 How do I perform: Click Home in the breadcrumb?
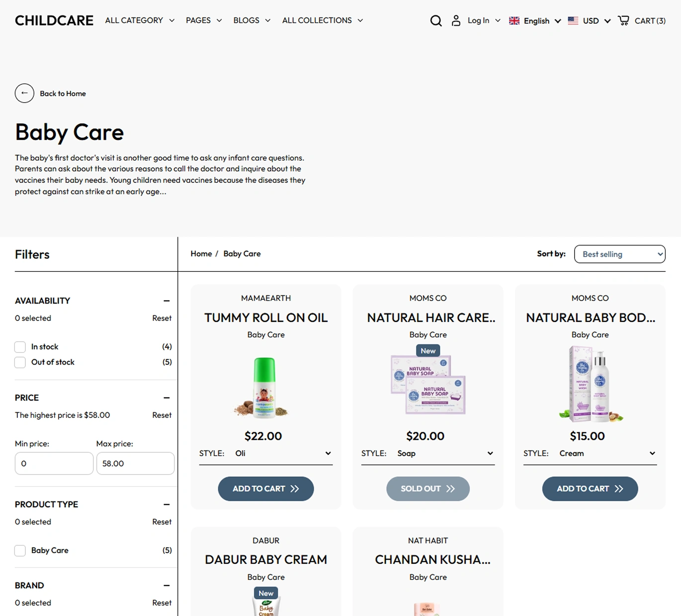[201, 254]
